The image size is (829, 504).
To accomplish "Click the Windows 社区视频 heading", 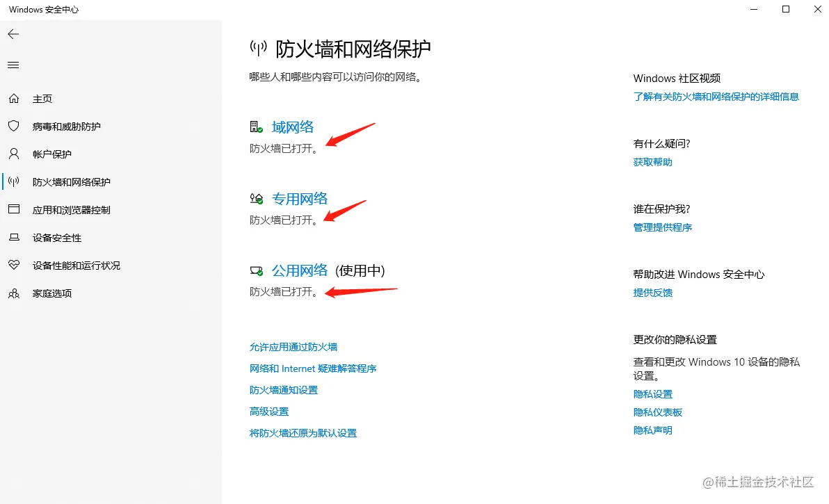I will click(677, 78).
